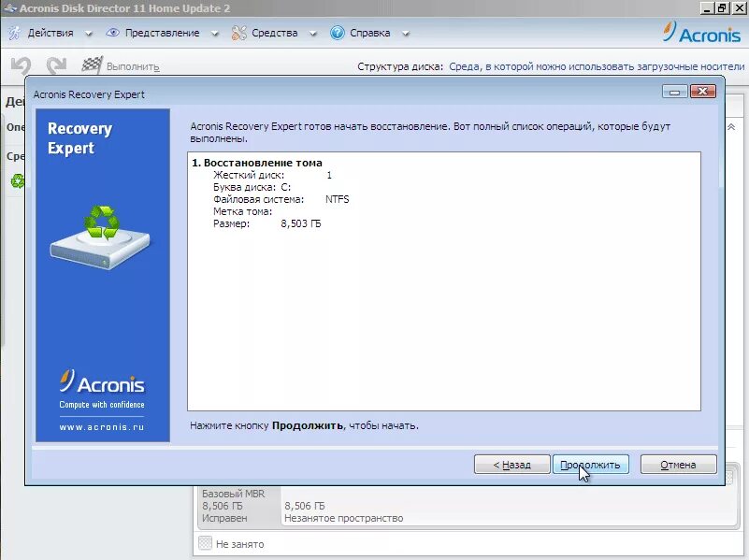Click the Undo arrow icon
Screen dimensions: 749x560
coord(21,65)
